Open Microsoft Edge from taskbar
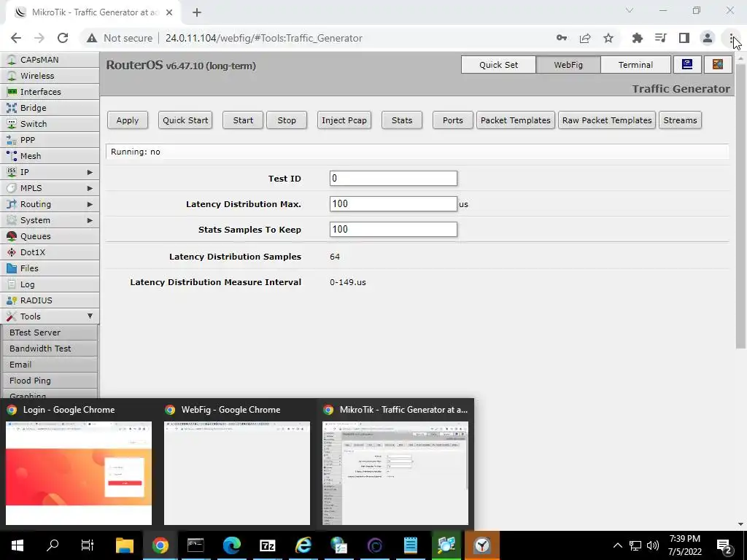 pyautogui.click(x=231, y=545)
